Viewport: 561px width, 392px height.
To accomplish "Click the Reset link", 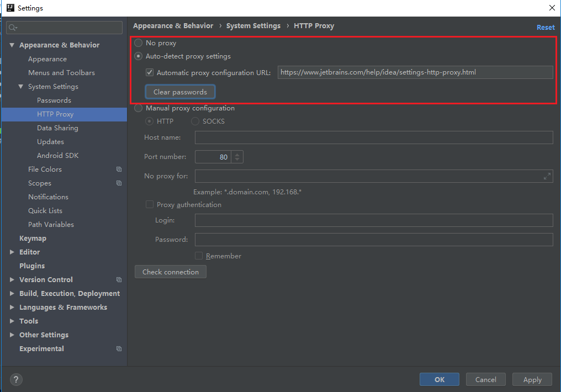I will coord(546,28).
